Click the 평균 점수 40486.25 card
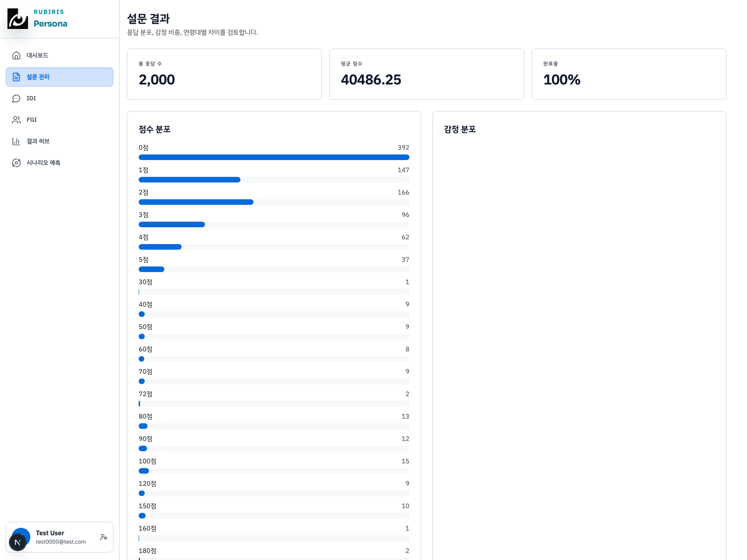 pos(426,74)
